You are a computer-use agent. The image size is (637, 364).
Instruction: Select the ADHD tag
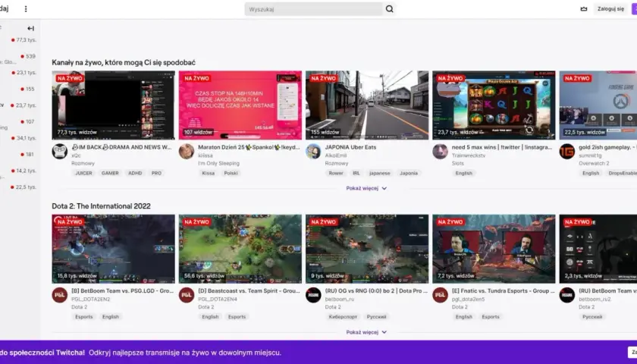tap(135, 173)
